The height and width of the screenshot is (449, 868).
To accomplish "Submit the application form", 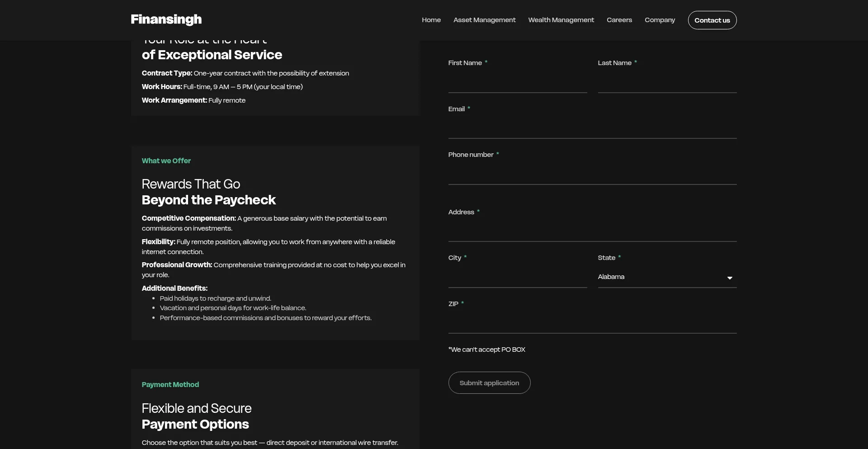I will pos(489,383).
